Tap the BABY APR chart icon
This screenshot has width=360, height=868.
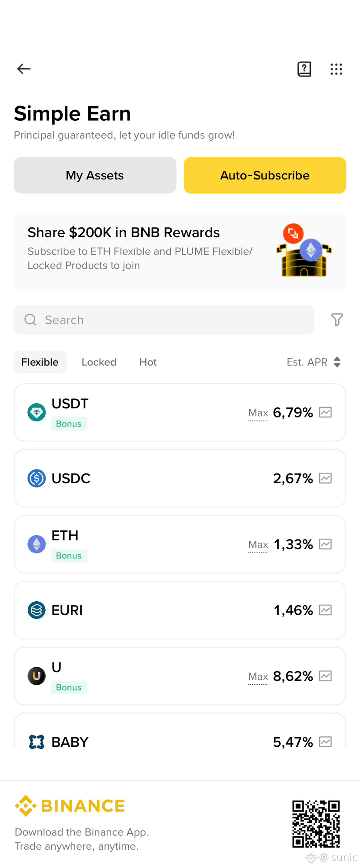325,742
